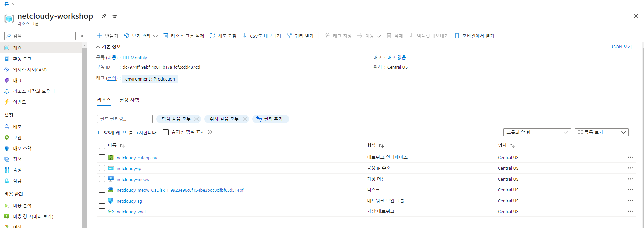644x228 pixels.
Task: Collapse the left menu with double chevron
Action: coord(82,36)
